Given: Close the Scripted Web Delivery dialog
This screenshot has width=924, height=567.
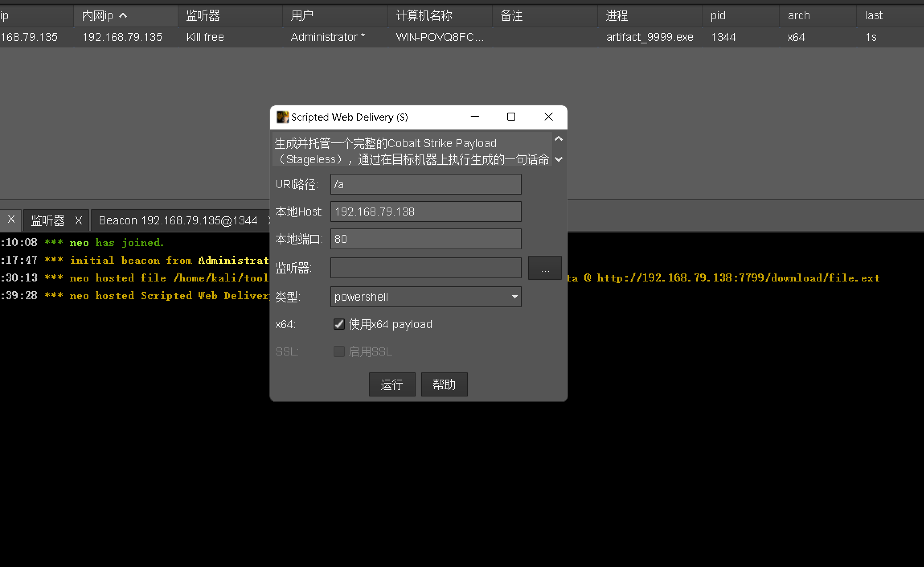Looking at the screenshot, I should tap(548, 117).
